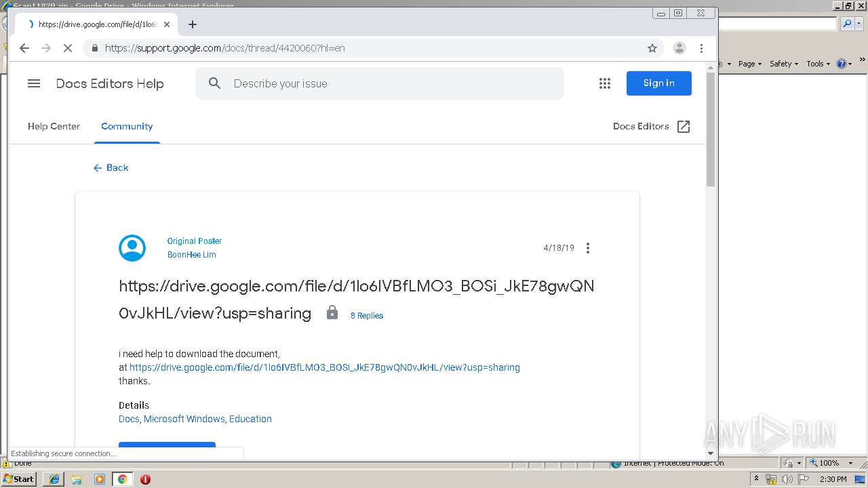Expand the Internet Explorer search provider dropdown
Screen dimensions: 868x488
tap(858, 24)
